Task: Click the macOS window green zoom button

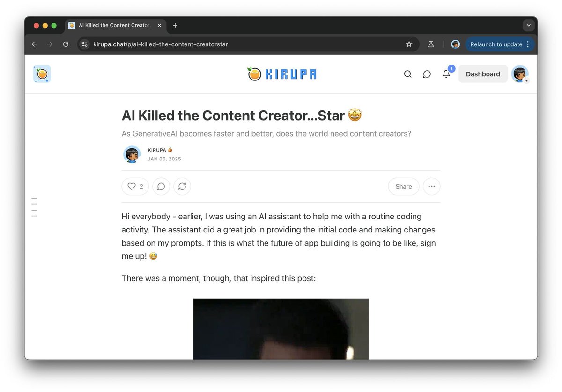Action: [54, 25]
